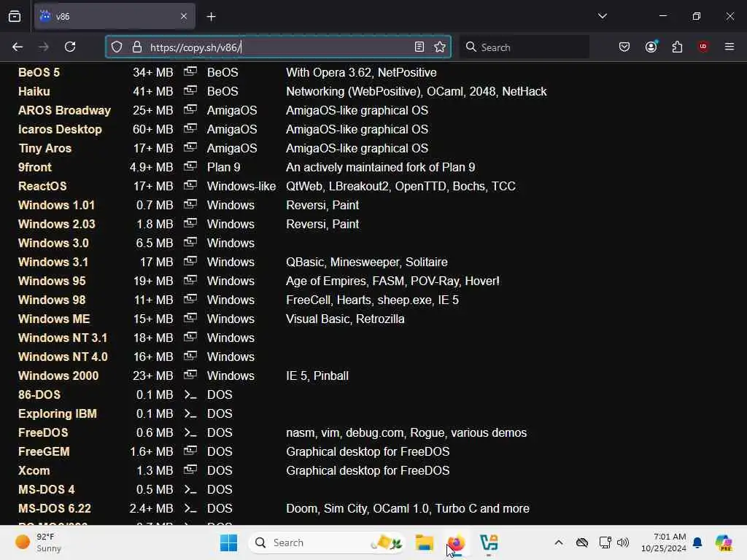Open the clock showing 7:01 AM
Image resolution: width=747 pixels, height=560 pixels.
click(664, 542)
